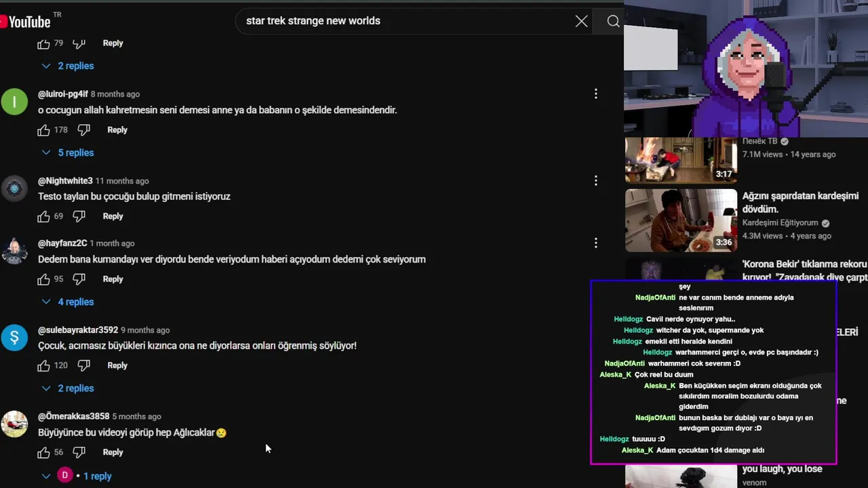Like @sulebayraktar3592's comment
Screen dimensions: 868x488
pos(43,365)
